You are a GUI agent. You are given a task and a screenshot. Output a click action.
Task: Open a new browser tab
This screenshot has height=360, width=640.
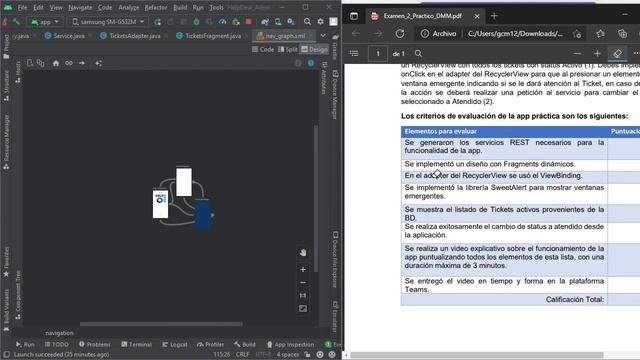click(494, 16)
